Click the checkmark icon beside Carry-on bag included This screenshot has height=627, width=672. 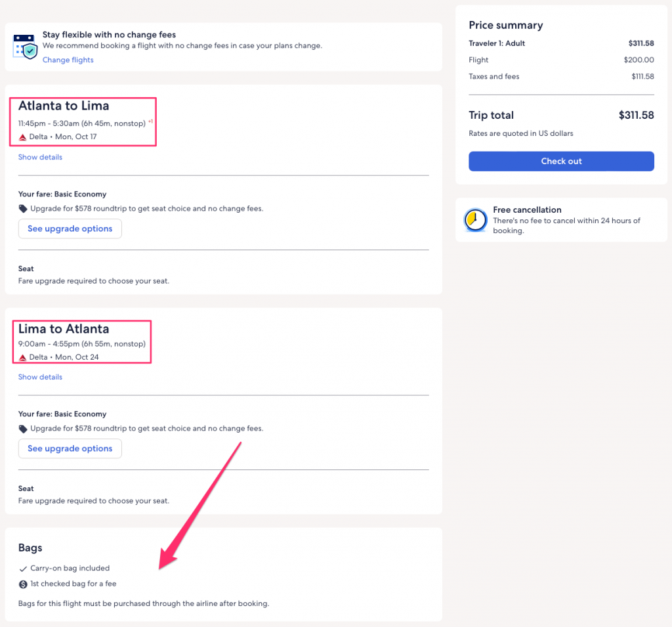[23, 569]
